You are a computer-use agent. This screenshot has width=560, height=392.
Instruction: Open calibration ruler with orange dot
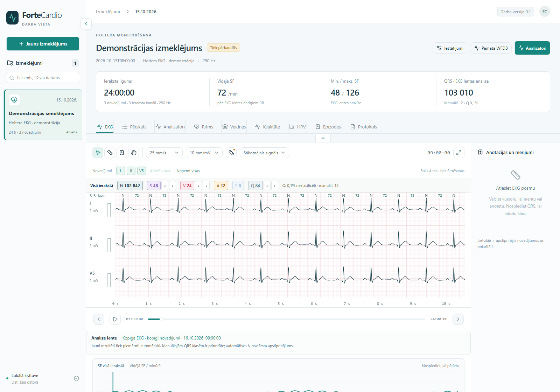click(231, 153)
